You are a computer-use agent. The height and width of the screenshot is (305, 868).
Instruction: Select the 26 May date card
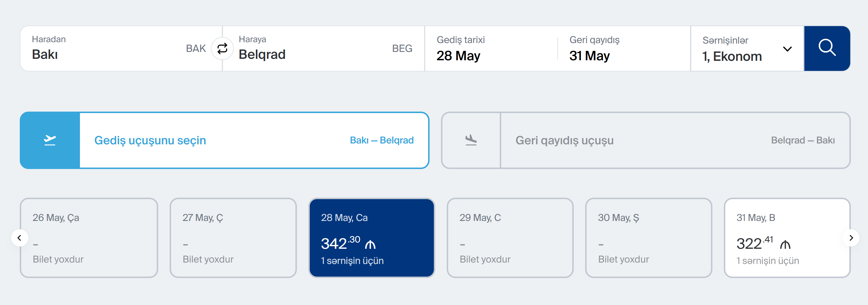[89, 238]
